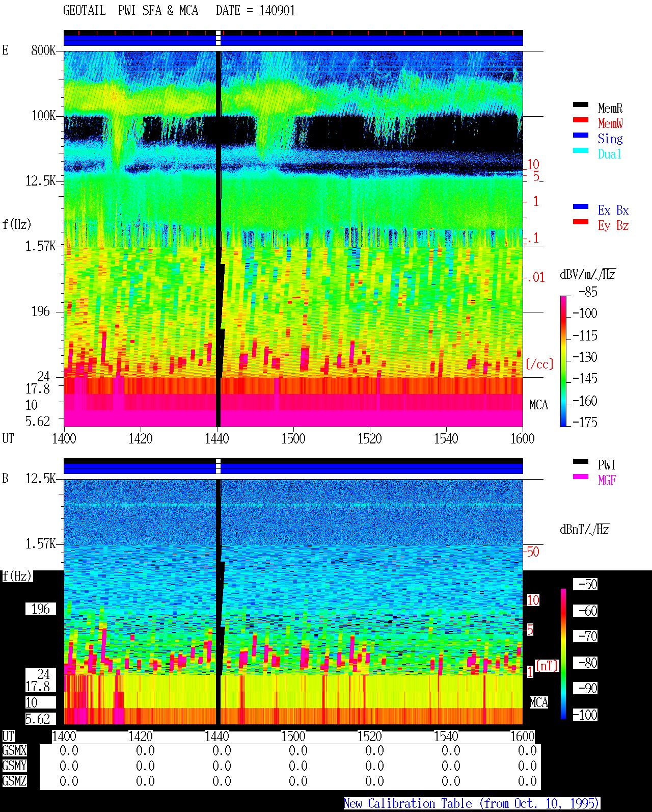The width and height of the screenshot is (652, 812).
Task: Click the GEOTAIL PWI SFA & MCA title
Action: 130,11
